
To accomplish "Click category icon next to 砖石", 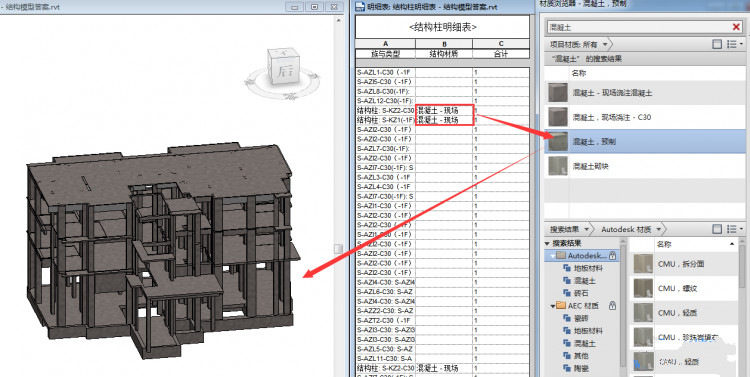I will (567, 293).
